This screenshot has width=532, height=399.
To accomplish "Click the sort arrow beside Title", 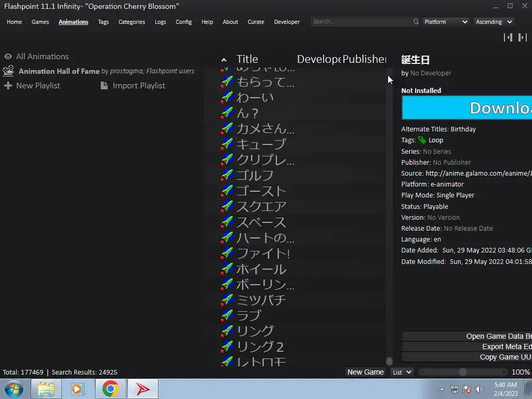I will [223, 60].
